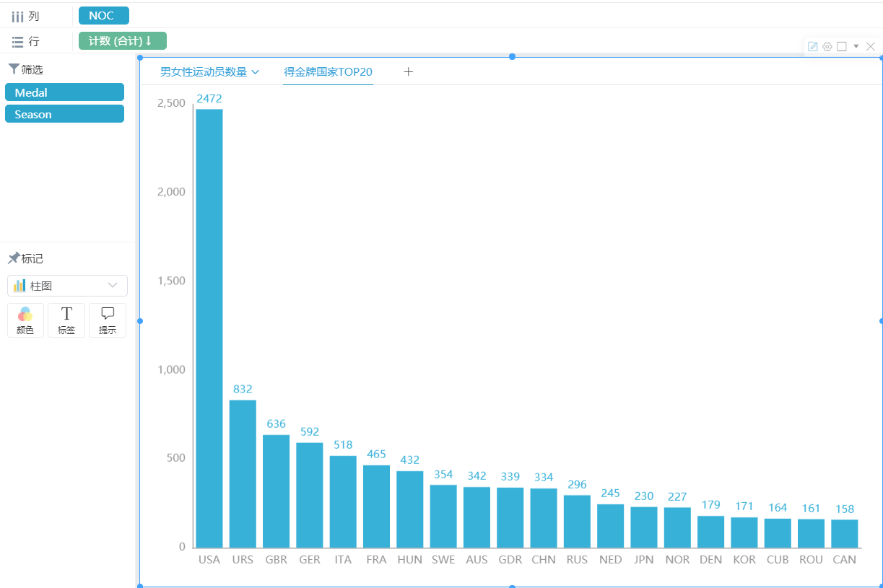
Task: Click the 592 value label
Action: (310, 432)
